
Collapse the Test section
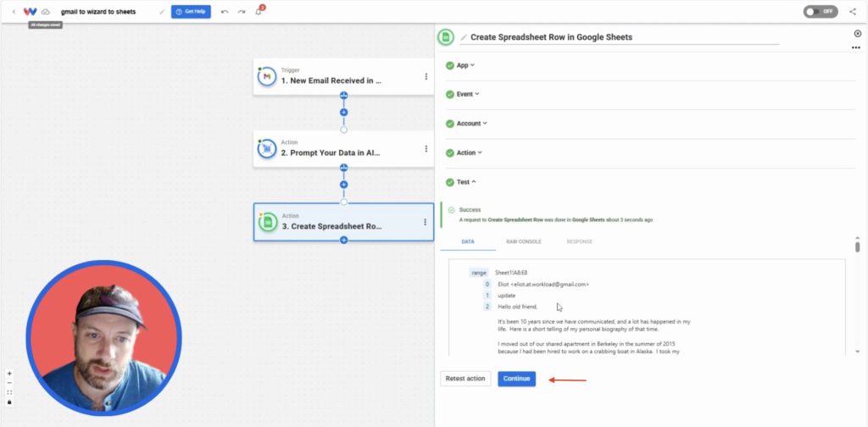click(466, 182)
